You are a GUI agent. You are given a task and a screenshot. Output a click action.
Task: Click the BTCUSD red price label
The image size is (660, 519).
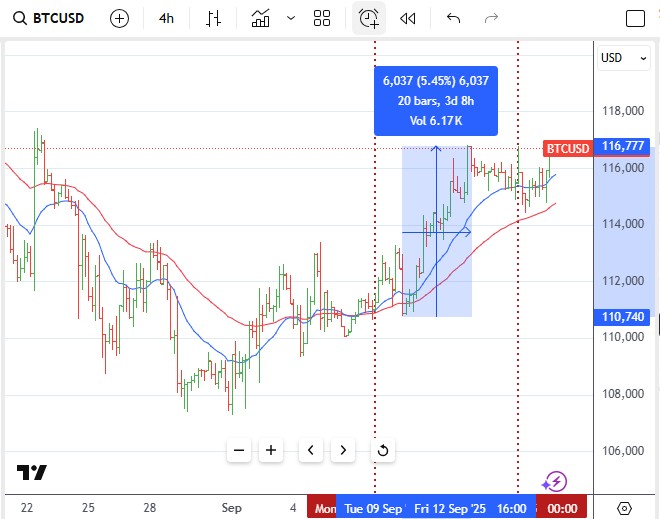(x=568, y=148)
